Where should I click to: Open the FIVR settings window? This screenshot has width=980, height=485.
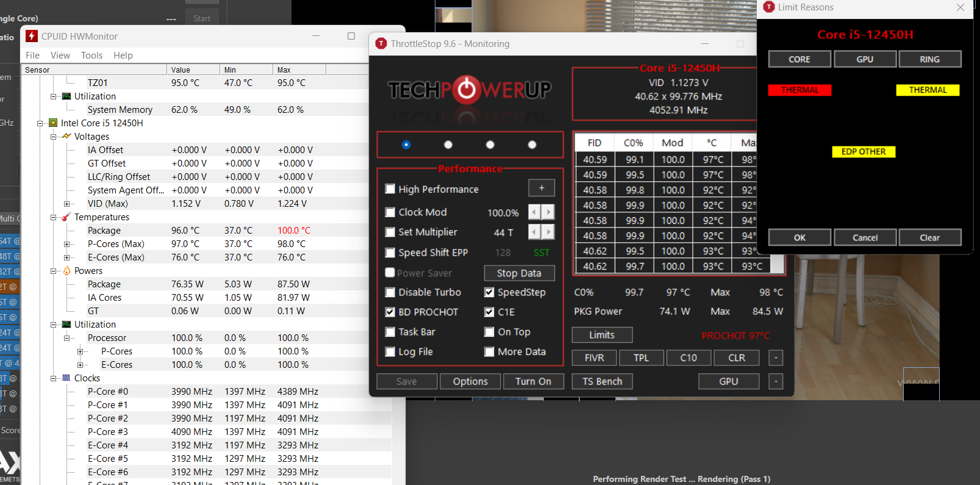click(594, 358)
